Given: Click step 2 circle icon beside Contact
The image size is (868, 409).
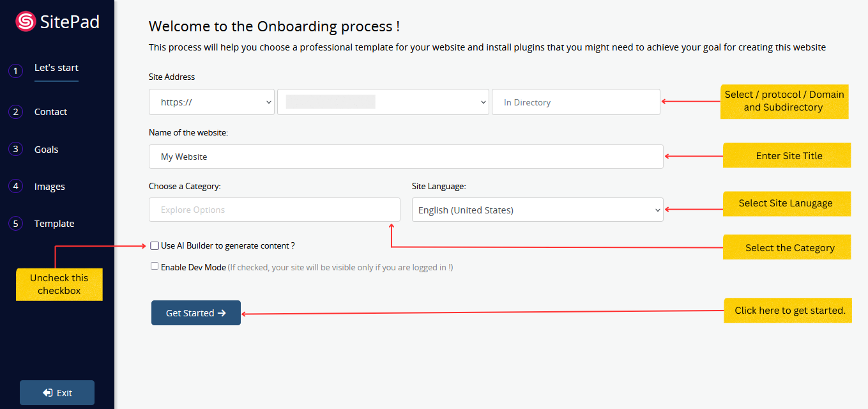Looking at the screenshot, I should pyautogui.click(x=15, y=112).
